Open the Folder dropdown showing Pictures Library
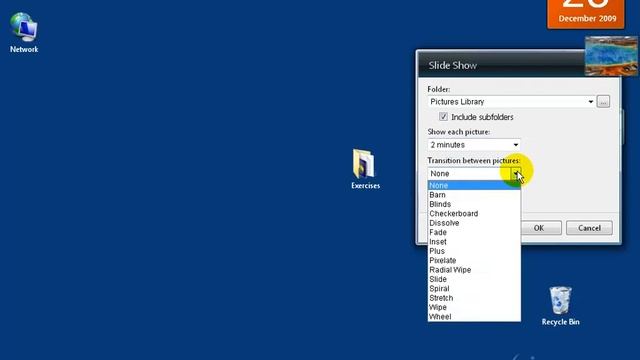The image size is (640, 360). 511,102
